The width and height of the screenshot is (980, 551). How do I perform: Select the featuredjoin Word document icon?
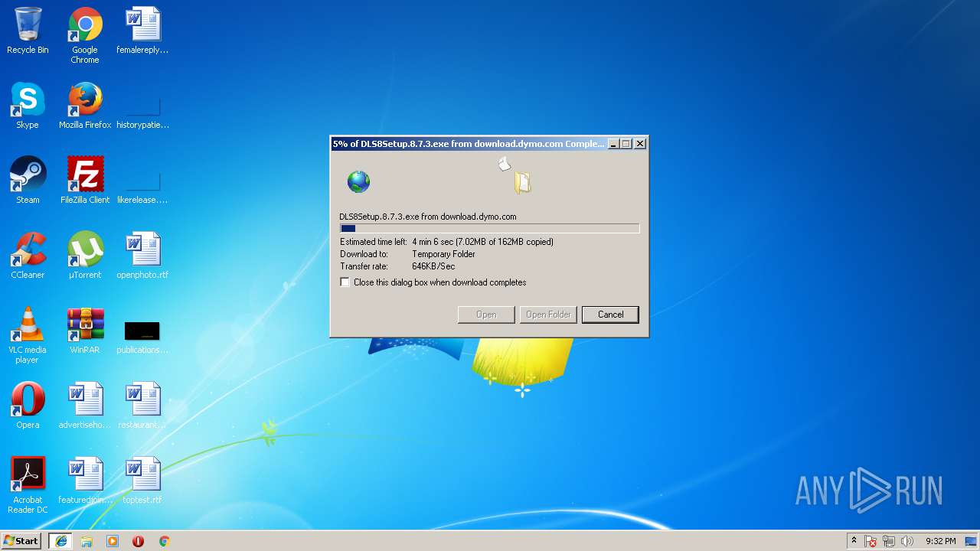[x=85, y=481]
